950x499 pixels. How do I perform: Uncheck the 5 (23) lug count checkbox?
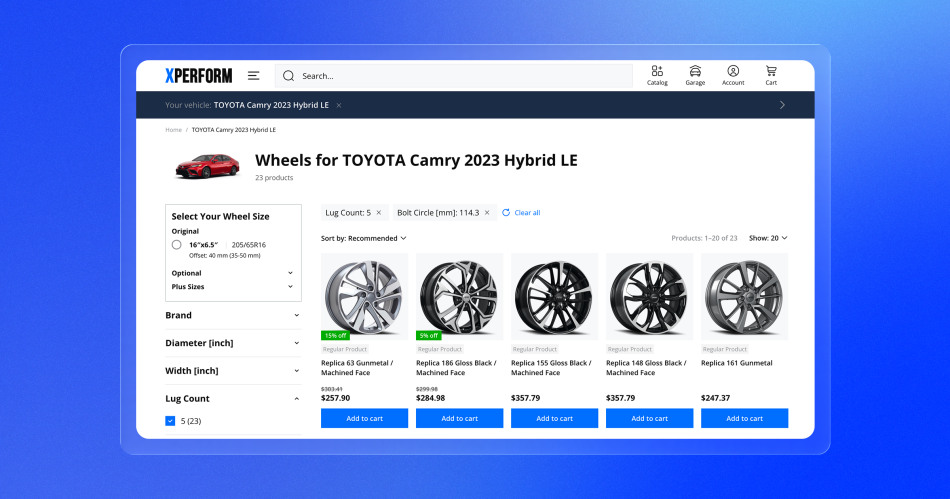pos(170,421)
